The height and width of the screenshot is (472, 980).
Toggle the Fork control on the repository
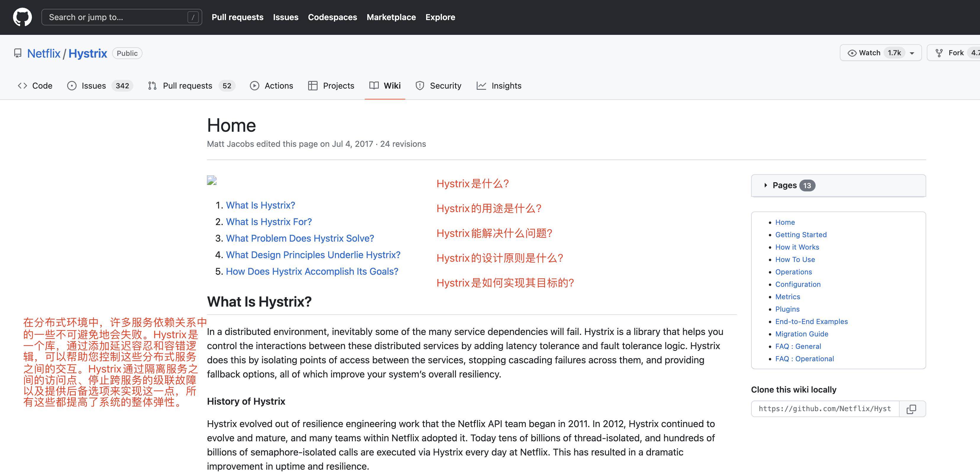[955, 53]
